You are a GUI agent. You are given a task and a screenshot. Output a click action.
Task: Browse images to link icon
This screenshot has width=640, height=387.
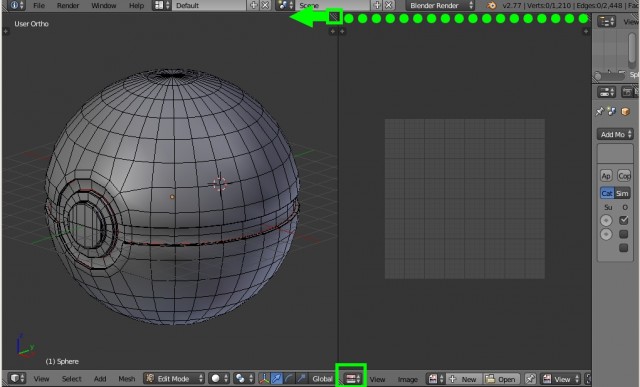click(436, 379)
